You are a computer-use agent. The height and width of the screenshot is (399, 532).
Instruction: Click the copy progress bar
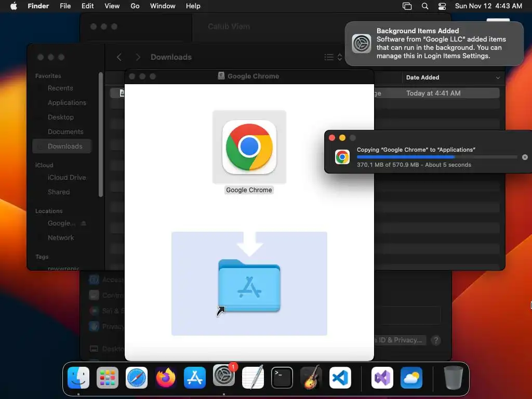pos(437,157)
